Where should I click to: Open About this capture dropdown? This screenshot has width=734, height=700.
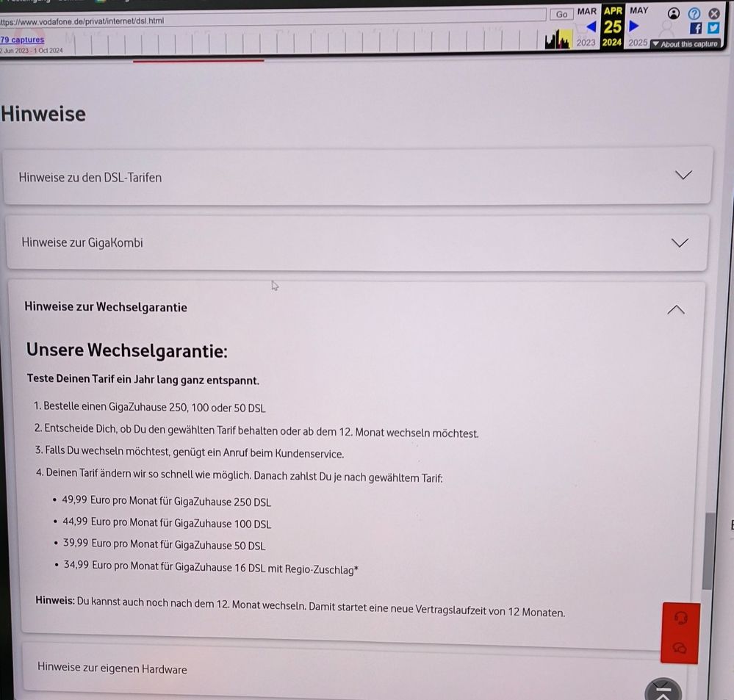pos(686,44)
